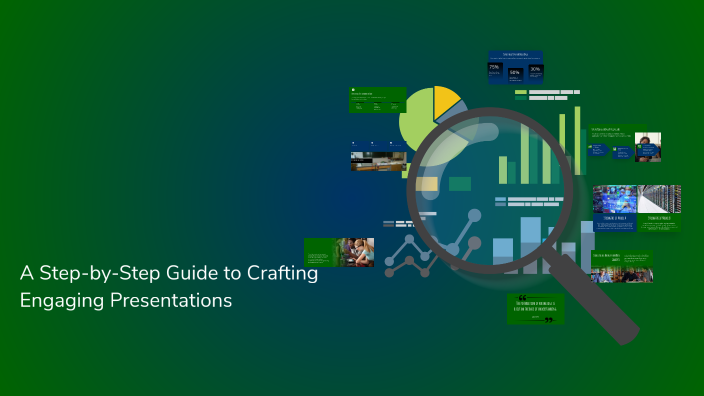The width and height of the screenshot is (704, 396).
Task: Open the green text slide left of pie chart
Action: tap(378, 100)
